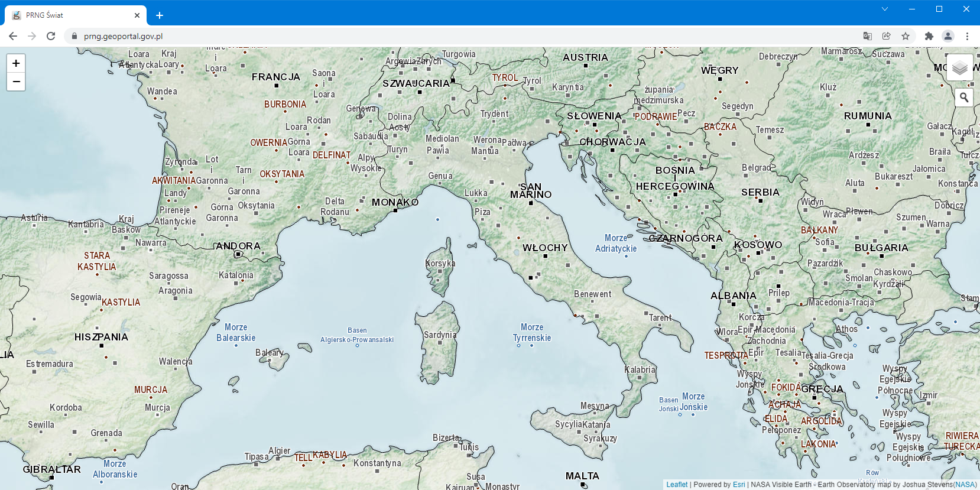Close the PRNG Świat tab
The image size is (980, 490).
[137, 15]
